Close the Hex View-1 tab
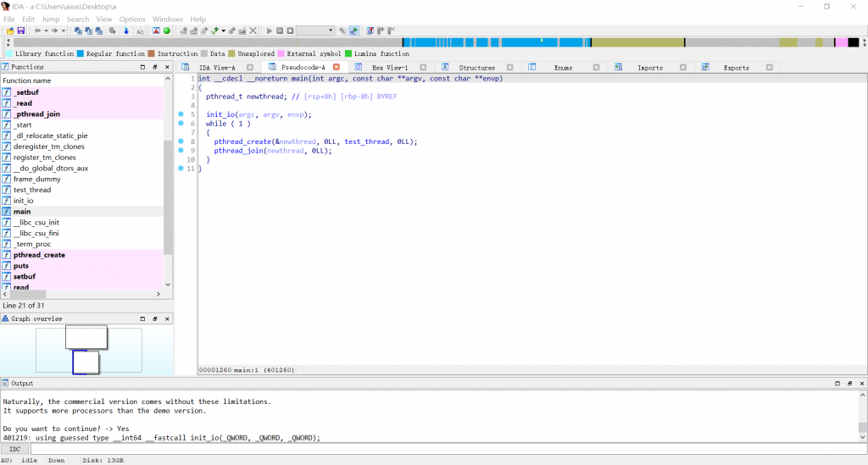Screen dimensions: 868x465 pos(423,68)
